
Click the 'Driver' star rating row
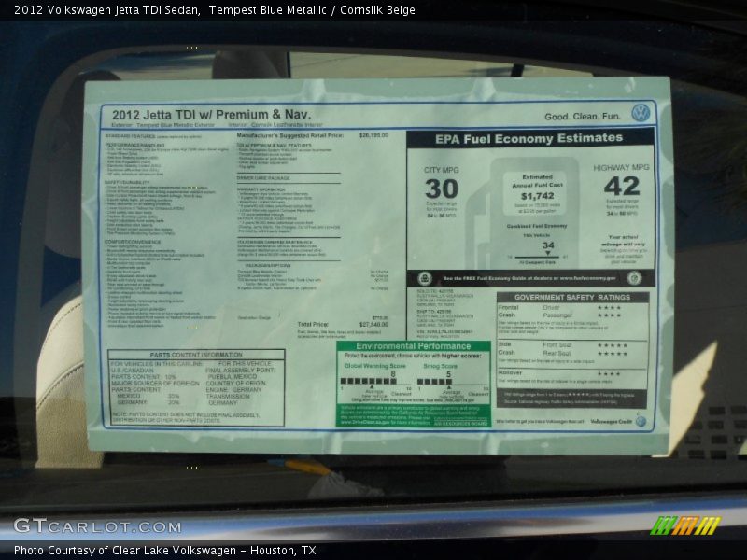[582, 308]
